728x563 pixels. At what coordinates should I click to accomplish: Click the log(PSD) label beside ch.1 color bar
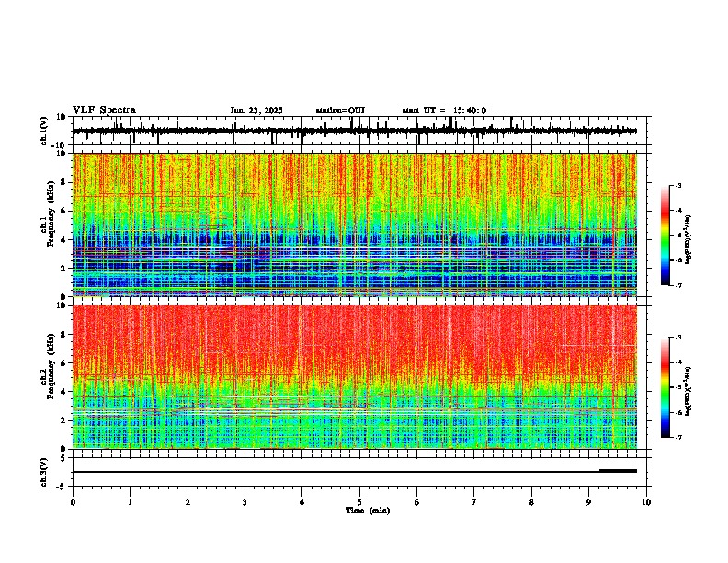coord(688,239)
